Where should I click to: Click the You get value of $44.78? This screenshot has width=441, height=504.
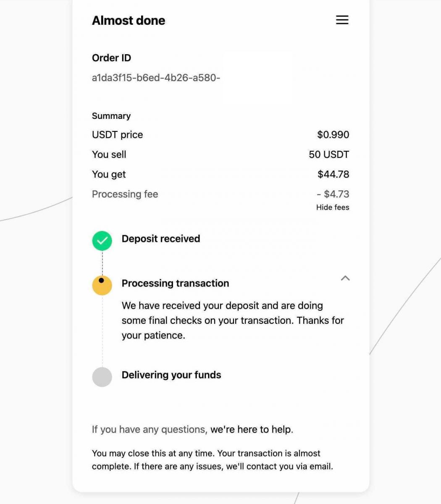pos(333,174)
